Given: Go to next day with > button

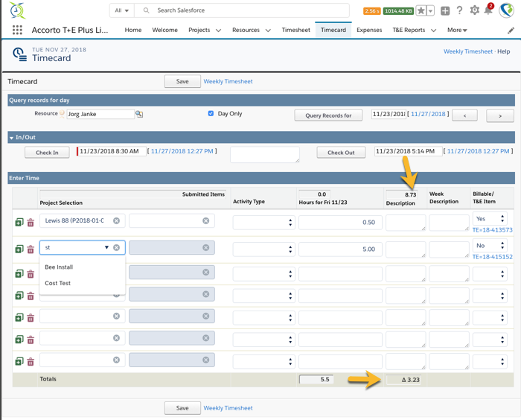Looking at the screenshot, I should point(500,116).
